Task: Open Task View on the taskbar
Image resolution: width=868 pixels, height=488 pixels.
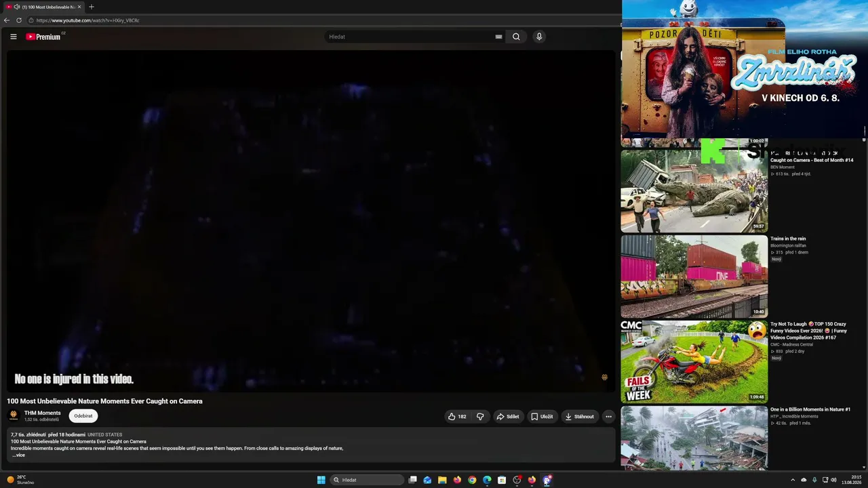Action: click(412, 480)
